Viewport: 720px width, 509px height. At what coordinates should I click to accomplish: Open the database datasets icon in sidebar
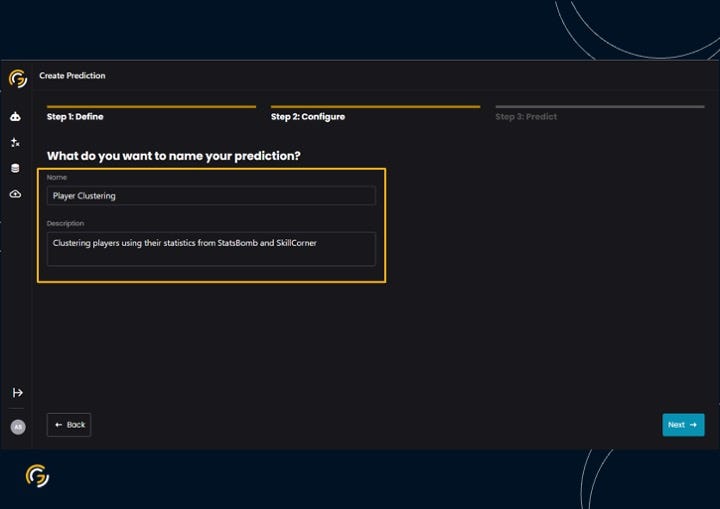click(x=15, y=168)
